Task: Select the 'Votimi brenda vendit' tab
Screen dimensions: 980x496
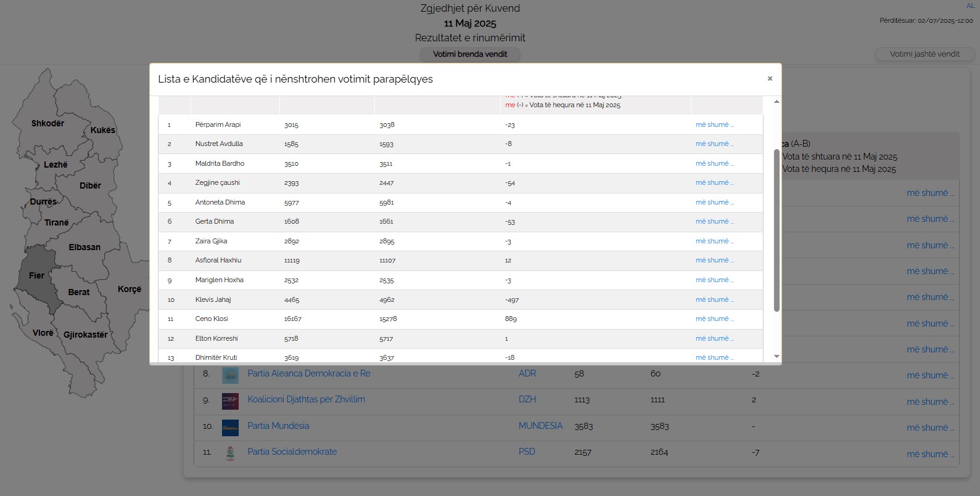Action: tap(470, 54)
